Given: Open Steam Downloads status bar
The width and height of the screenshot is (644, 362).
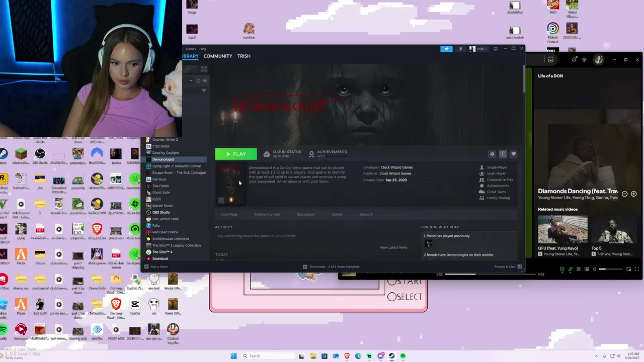Looking at the screenshot, I should click(331, 266).
